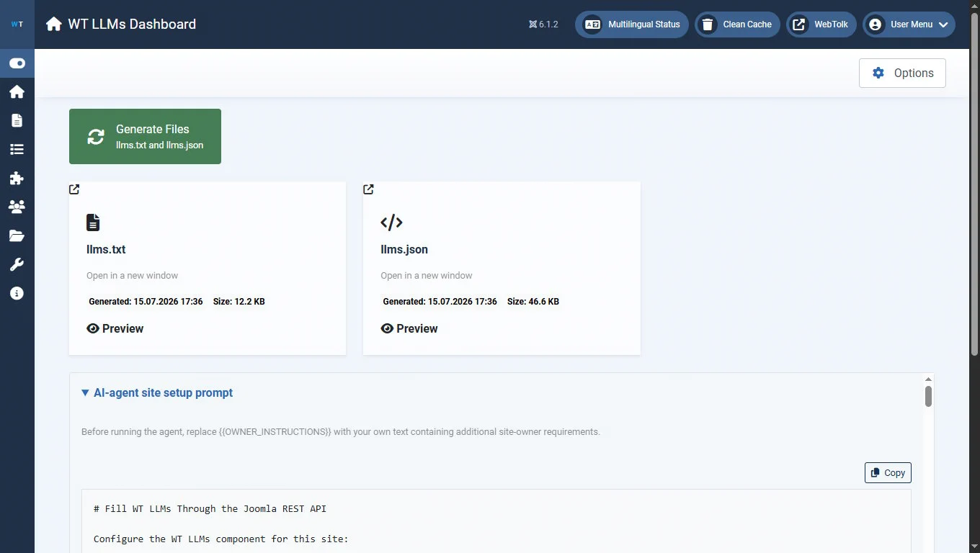
Task: Preview the llms.json file
Action: (x=409, y=328)
